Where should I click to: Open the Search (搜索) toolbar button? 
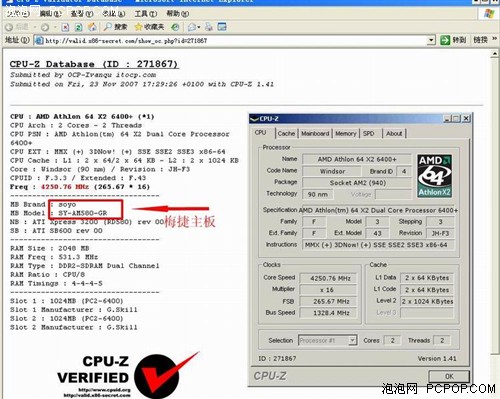coord(115,27)
